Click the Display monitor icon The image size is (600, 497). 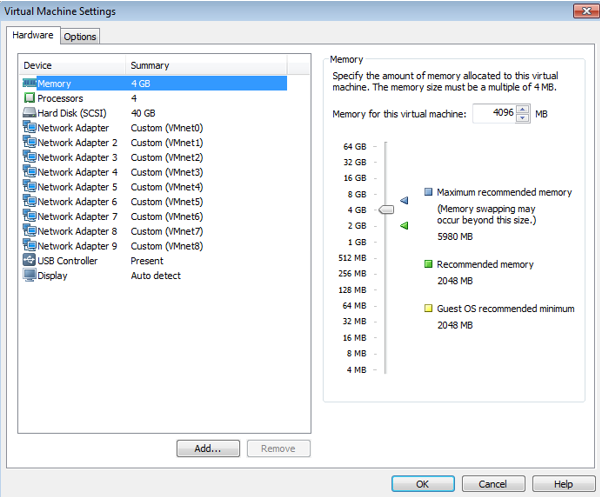[x=28, y=276]
